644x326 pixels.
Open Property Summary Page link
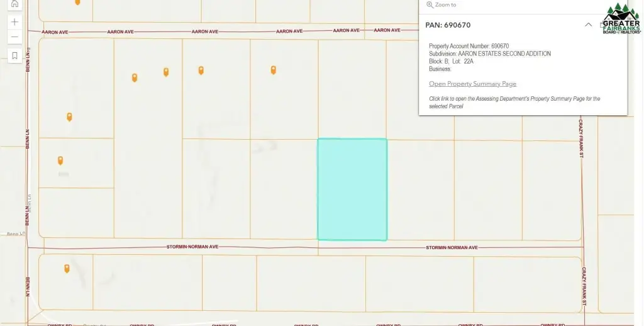click(472, 84)
